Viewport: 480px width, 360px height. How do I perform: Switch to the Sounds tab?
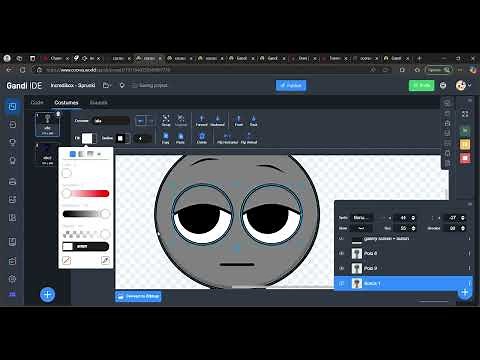tap(99, 102)
